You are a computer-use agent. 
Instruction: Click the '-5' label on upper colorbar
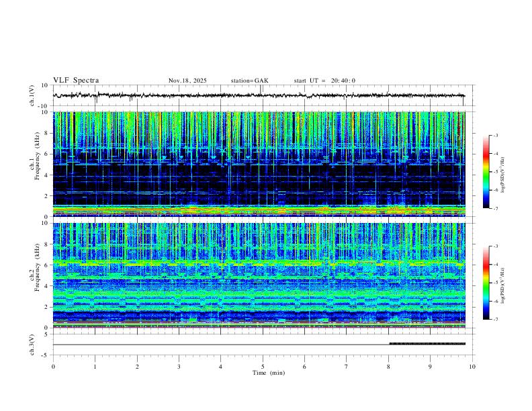pyautogui.click(x=495, y=172)
